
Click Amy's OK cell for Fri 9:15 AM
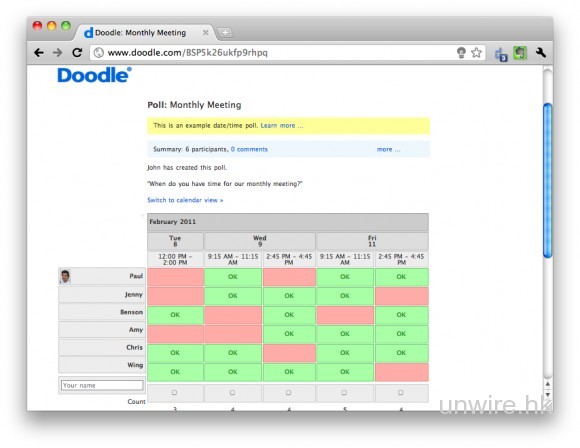click(x=345, y=334)
